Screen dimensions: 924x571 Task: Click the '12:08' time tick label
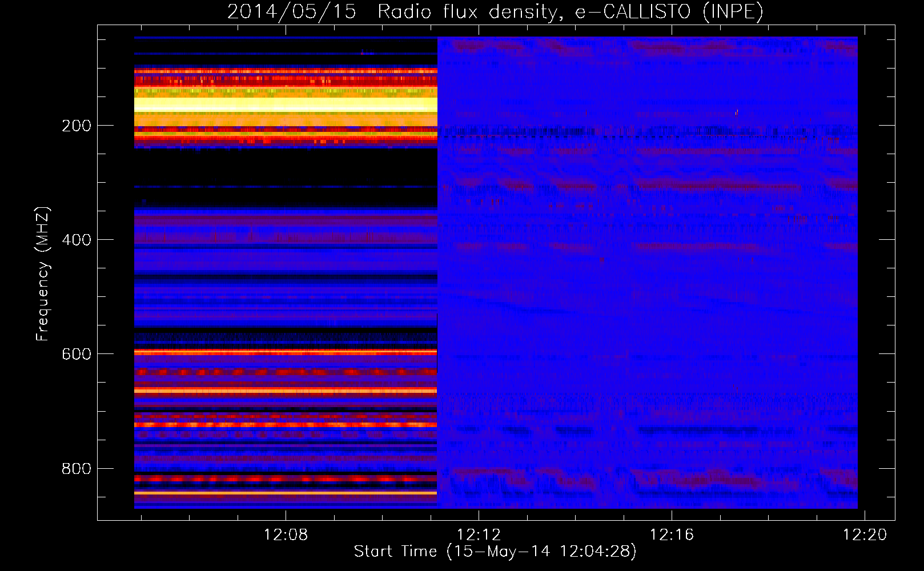[x=286, y=534]
